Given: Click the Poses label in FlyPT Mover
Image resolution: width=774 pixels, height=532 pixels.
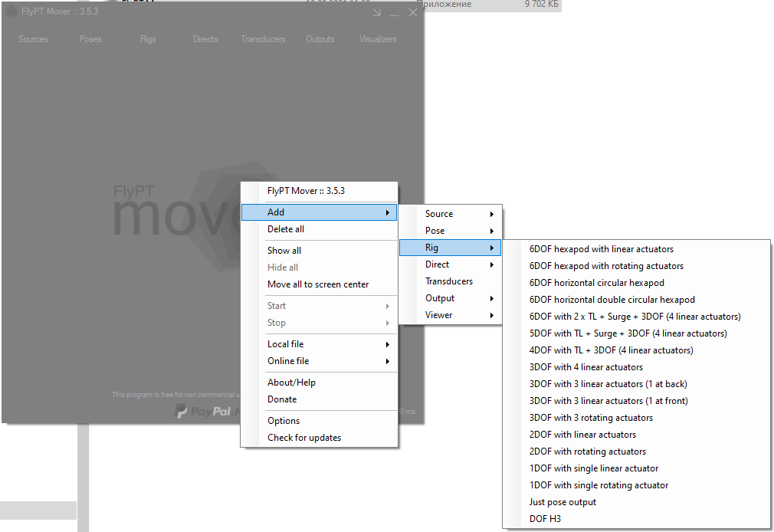Looking at the screenshot, I should point(90,39).
